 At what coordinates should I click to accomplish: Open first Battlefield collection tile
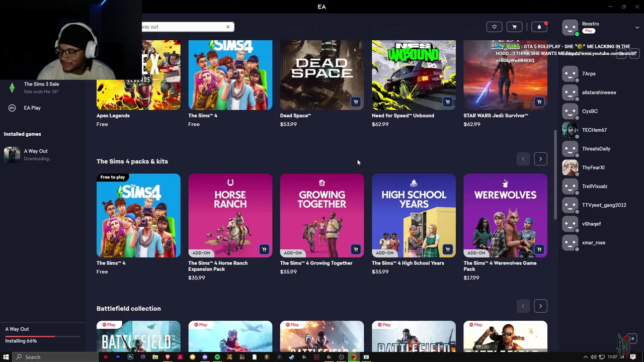138,336
